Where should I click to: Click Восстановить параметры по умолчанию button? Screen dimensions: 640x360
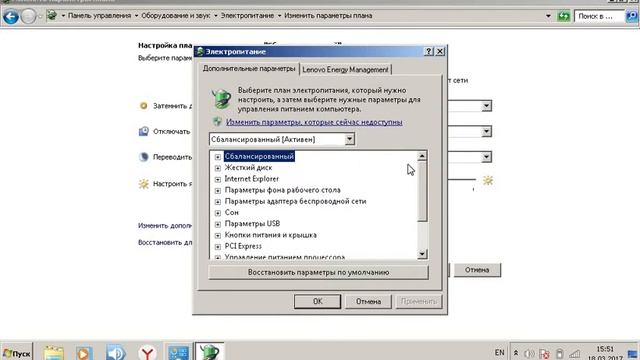pos(318,272)
